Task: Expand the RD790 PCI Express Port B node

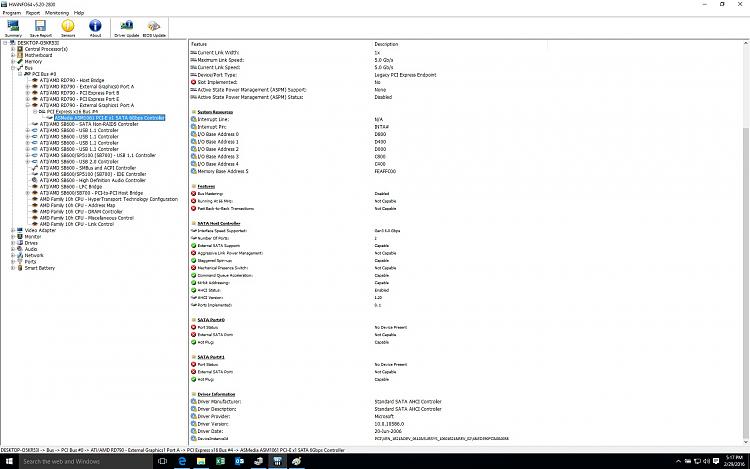Action: [28, 93]
